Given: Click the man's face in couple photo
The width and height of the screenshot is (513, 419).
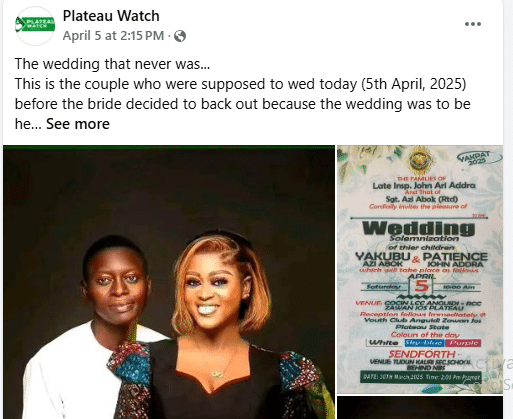Looking at the screenshot, I should (115, 281).
